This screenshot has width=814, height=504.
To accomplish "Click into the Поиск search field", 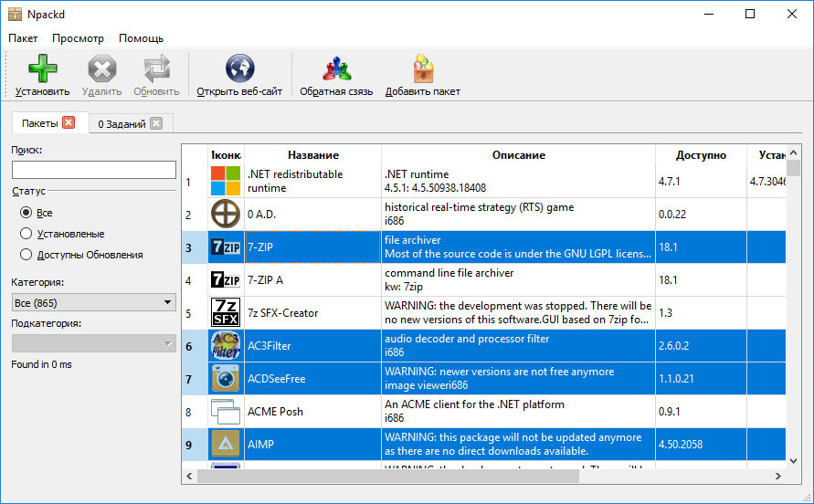I will pos(94,170).
